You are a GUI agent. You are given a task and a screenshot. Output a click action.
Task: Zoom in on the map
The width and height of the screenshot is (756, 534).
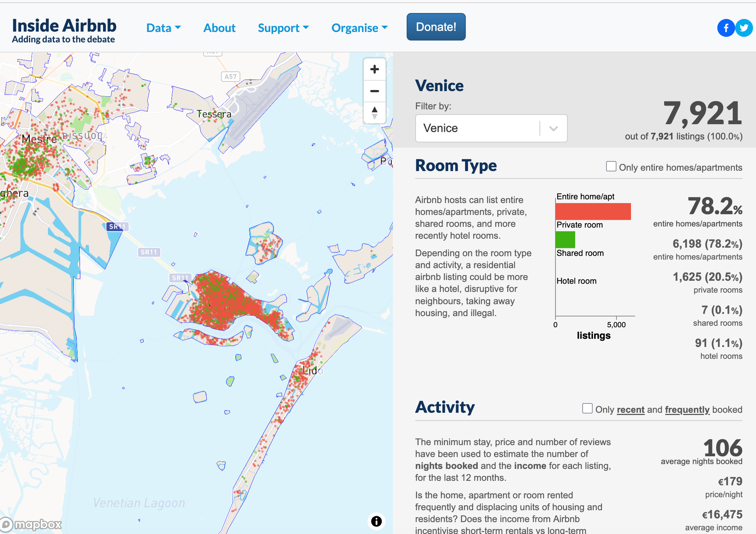coord(375,69)
